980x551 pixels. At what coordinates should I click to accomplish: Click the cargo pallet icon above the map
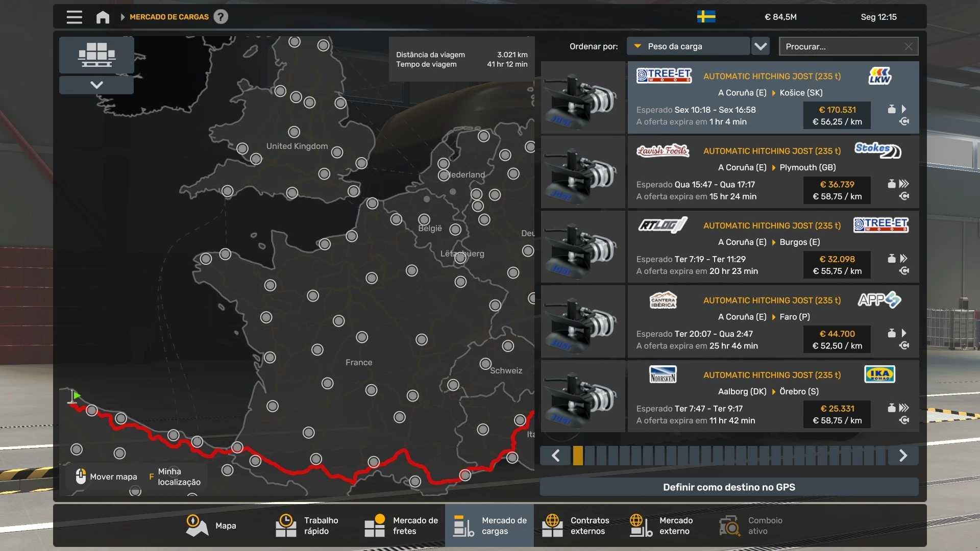tap(96, 55)
